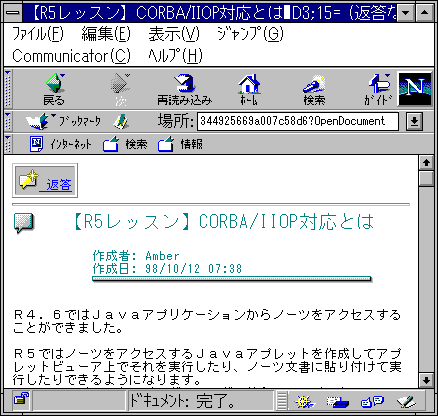The image size is (438, 416).
Task: Open the home page via the ホーム icon
Action: (x=249, y=89)
